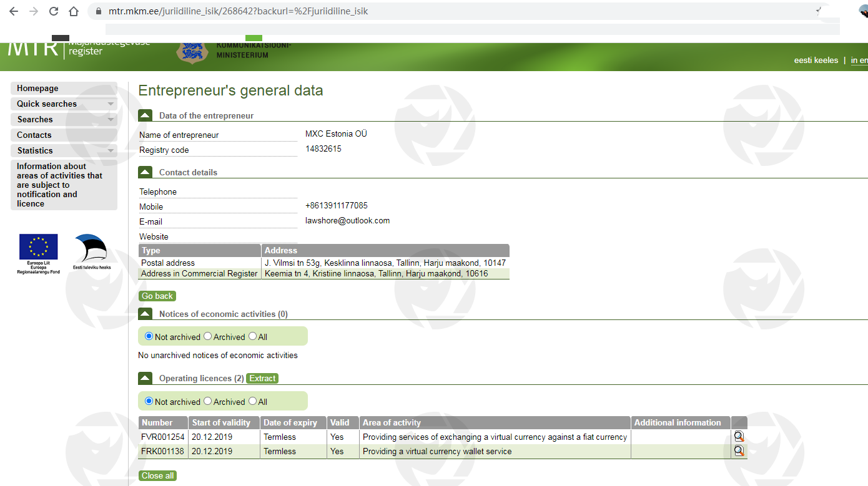The image size is (868, 486).
Task: Click the Extract button
Action: click(262, 378)
